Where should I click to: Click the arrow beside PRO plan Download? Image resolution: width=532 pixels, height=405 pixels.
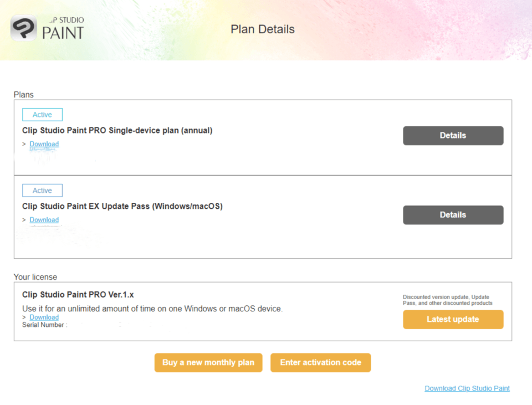[24, 144]
